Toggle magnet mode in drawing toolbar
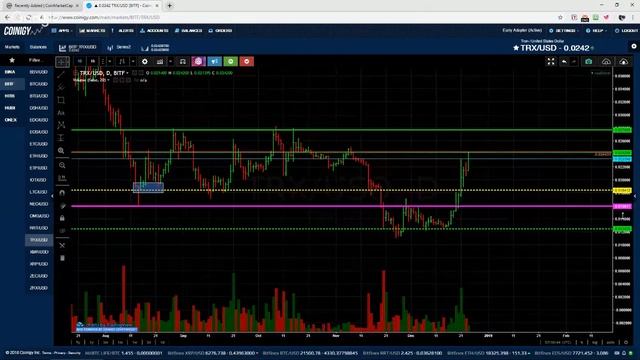The width and height of the screenshot is (640, 360). pos(62,193)
